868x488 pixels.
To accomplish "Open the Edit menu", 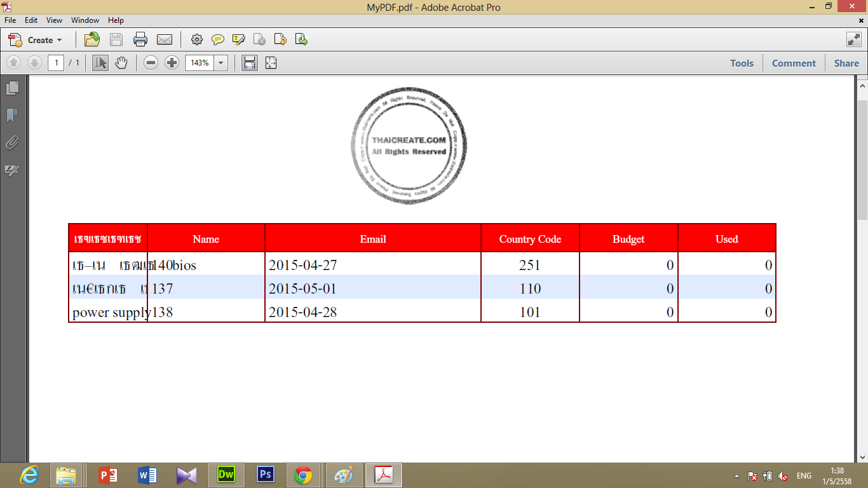I will [x=31, y=20].
